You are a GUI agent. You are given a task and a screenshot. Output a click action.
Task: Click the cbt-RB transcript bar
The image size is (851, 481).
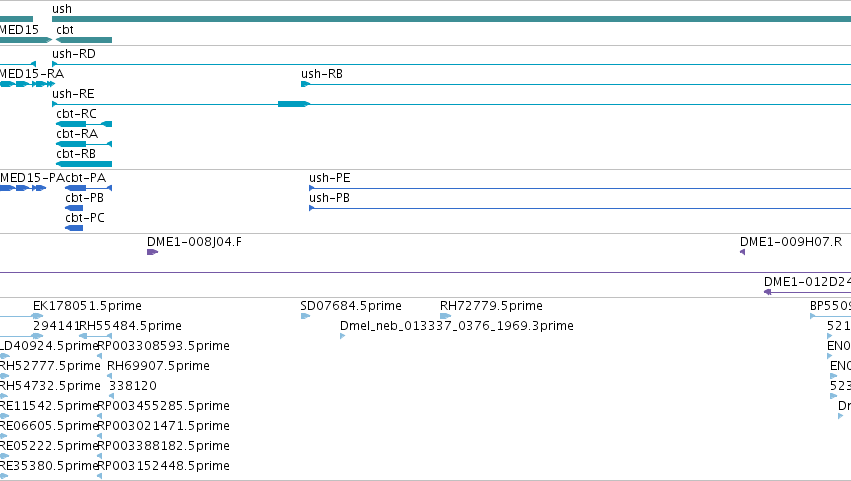tap(84, 164)
